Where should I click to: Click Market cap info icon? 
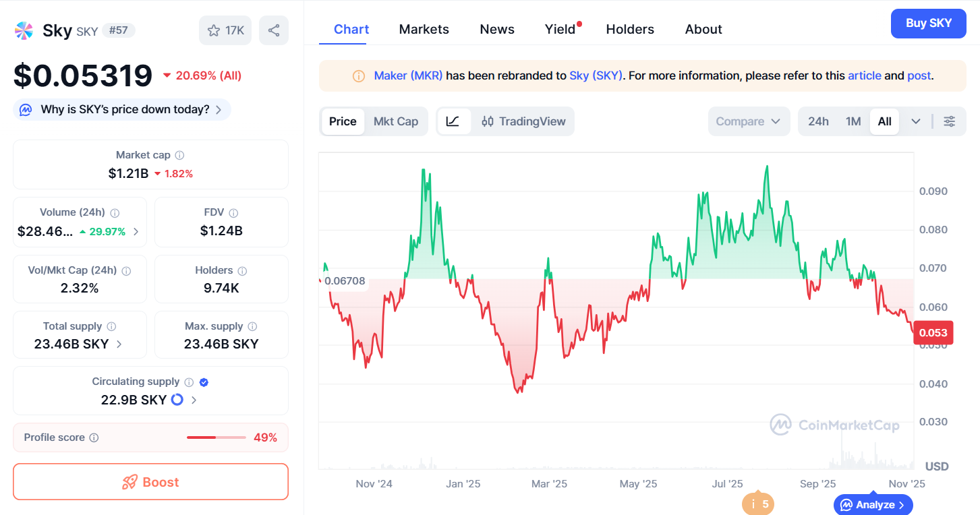coord(179,155)
